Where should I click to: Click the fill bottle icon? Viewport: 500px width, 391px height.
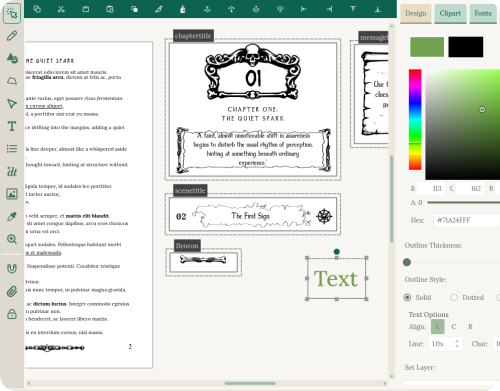click(x=183, y=9)
